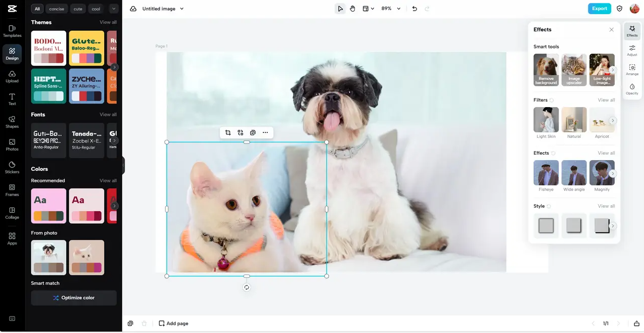View all Themes

[x=108, y=22]
